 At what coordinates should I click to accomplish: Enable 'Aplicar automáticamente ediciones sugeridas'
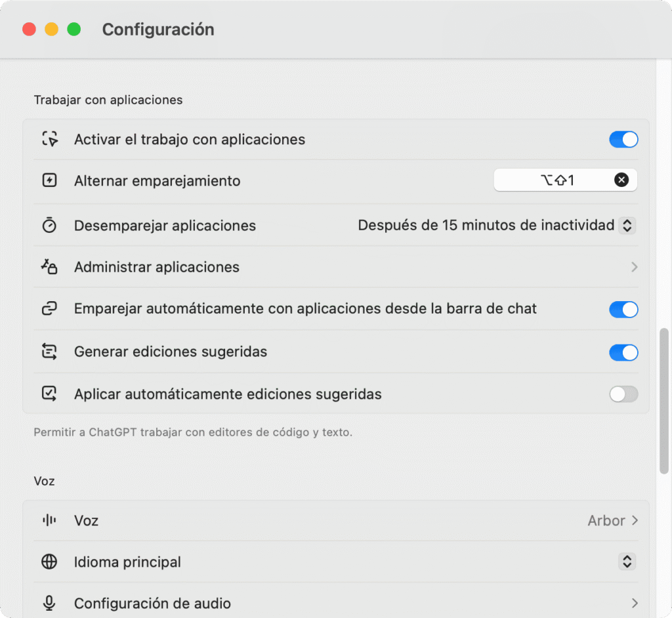coord(623,394)
